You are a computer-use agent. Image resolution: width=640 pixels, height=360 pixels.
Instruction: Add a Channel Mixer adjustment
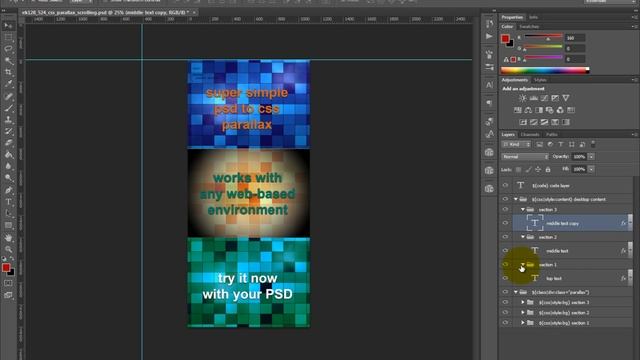coord(560,110)
